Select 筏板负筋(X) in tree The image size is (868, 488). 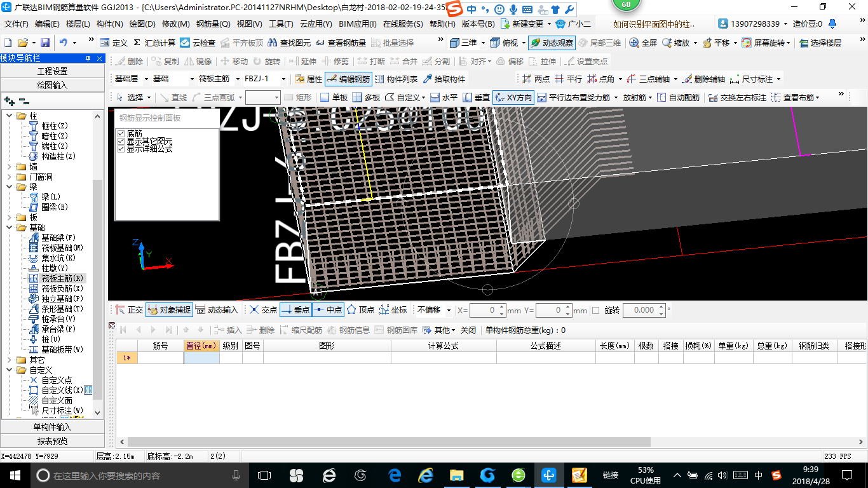tap(62, 288)
